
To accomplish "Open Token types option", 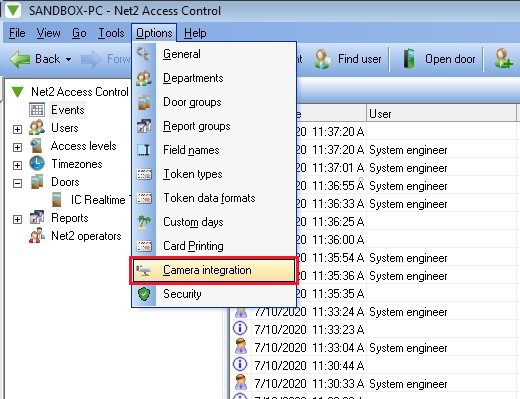I will click(x=214, y=174).
